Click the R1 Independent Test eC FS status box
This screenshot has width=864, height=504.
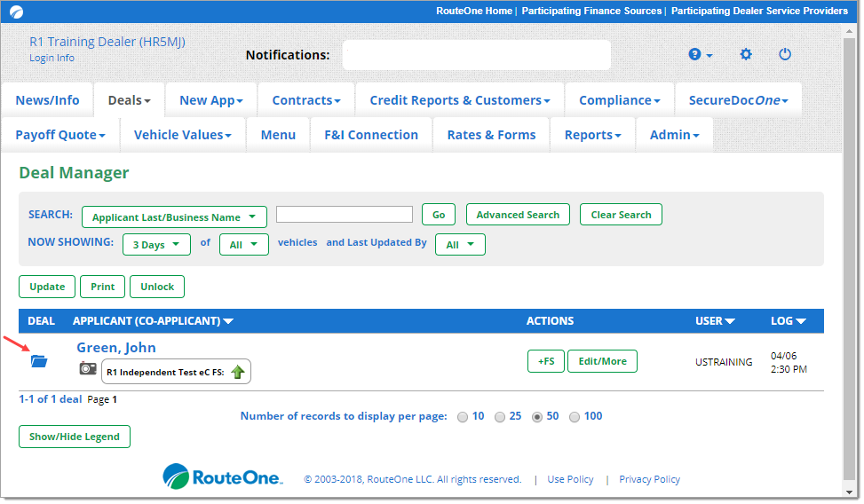[x=176, y=372]
